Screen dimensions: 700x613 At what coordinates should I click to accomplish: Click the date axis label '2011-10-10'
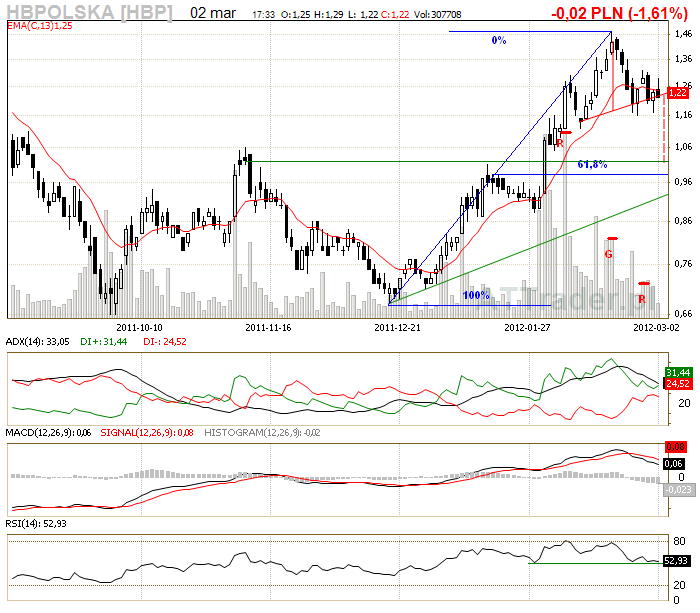[x=139, y=328]
